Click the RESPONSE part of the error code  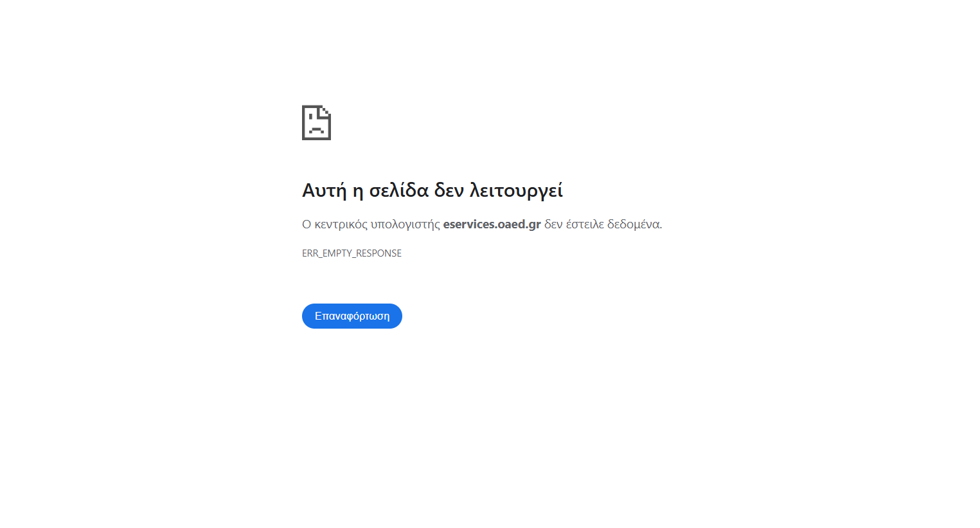tap(379, 253)
